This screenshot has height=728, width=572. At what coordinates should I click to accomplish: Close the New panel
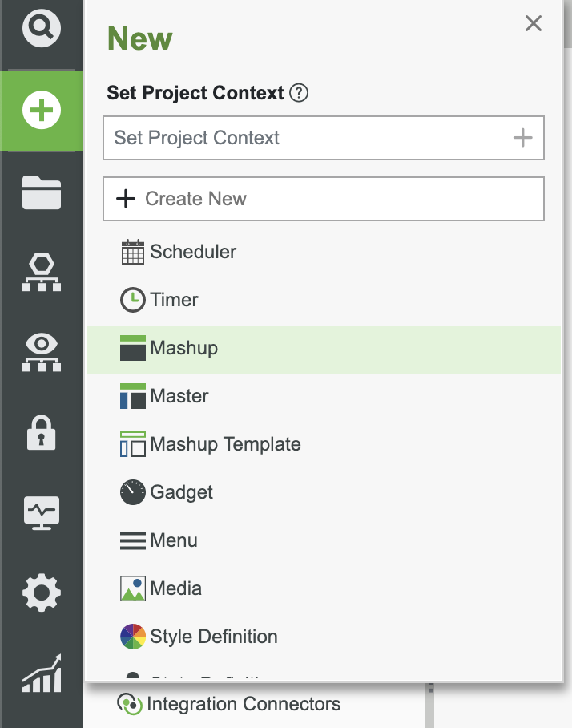(534, 24)
